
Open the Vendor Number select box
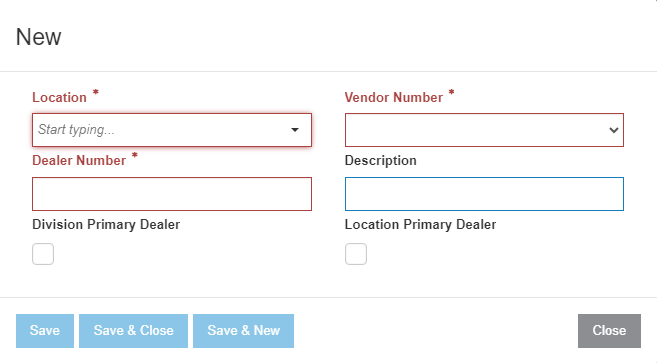point(484,130)
